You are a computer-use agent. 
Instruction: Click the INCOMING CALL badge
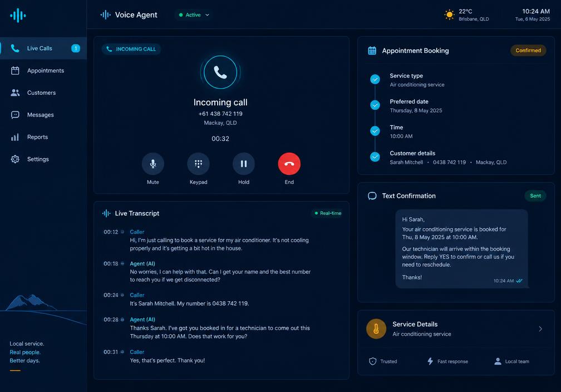[x=131, y=49]
